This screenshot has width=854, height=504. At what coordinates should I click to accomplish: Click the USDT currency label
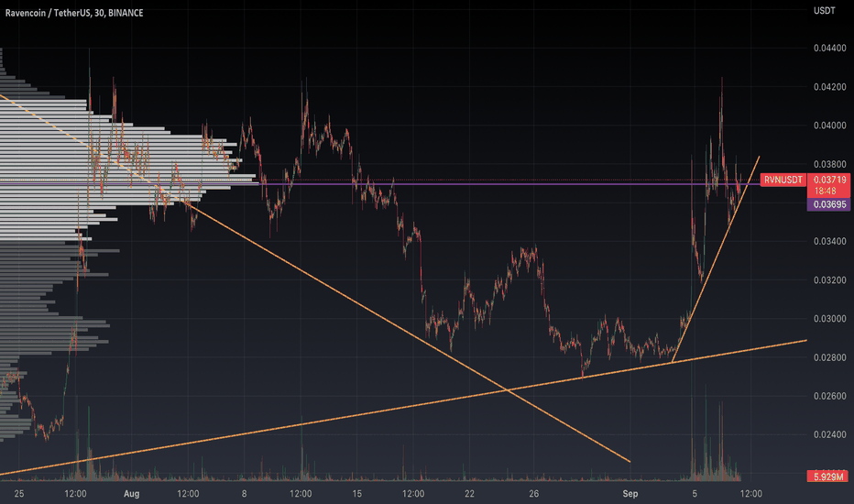pyautogui.click(x=824, y=10)
